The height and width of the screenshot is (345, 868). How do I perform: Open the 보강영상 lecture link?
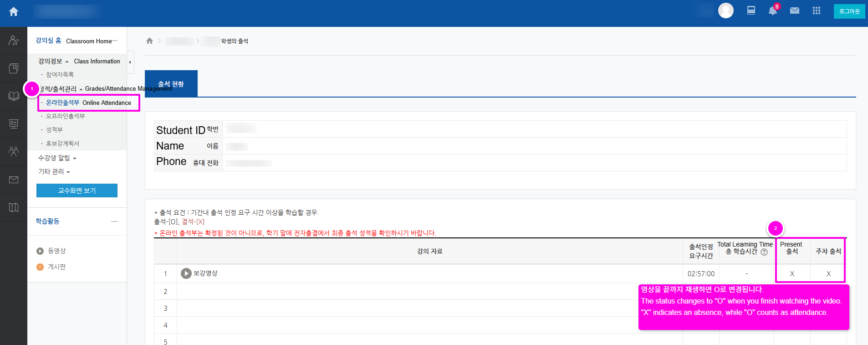click(x=205, y=273)
